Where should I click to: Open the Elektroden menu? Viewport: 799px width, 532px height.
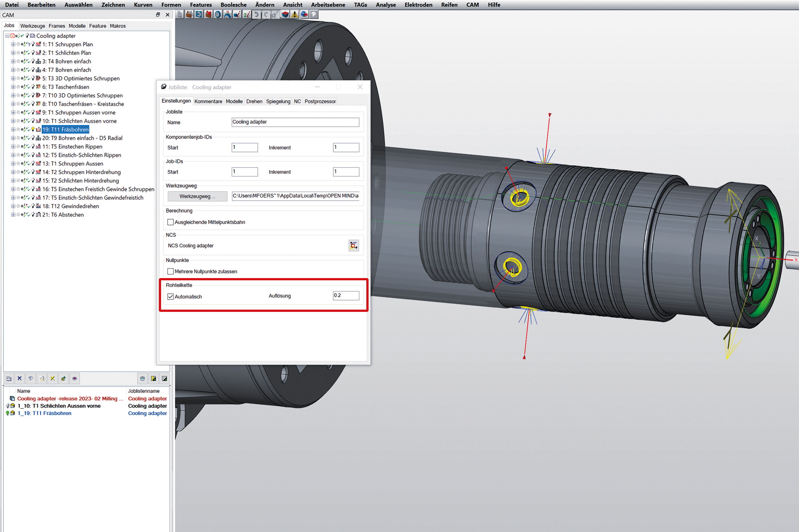click(418, 5)
